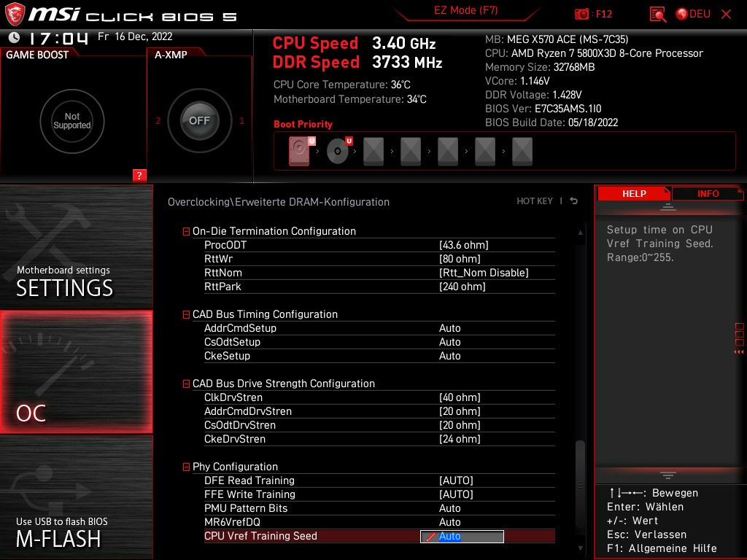
Task: Open the BIOS search magnifier icon
Action: coord(658,15)
